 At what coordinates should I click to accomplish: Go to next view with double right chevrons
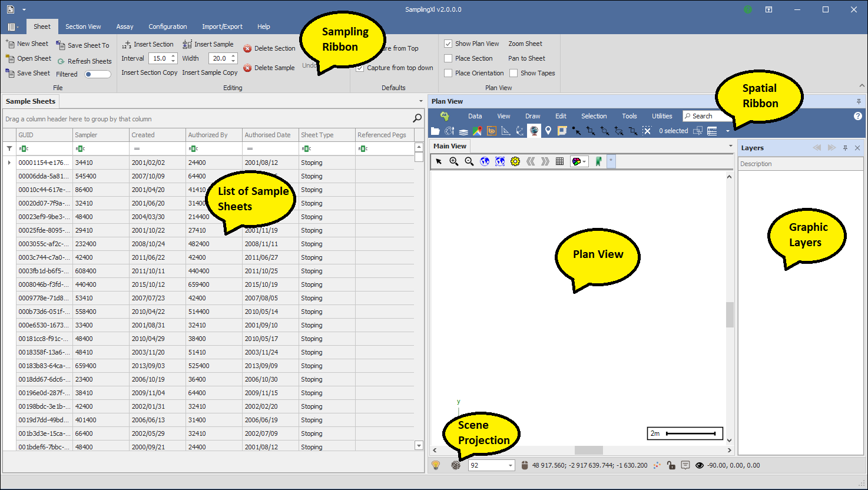tap(545, 161)
